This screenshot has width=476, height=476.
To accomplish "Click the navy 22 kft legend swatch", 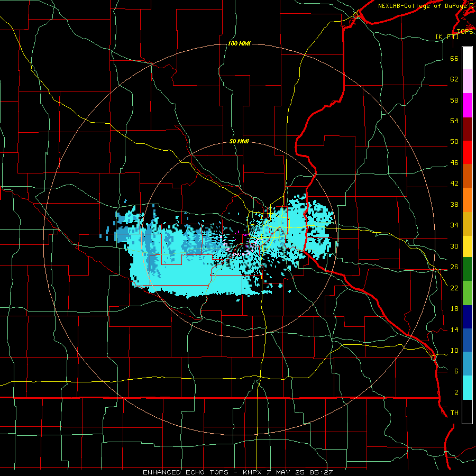I will [467, 317].
